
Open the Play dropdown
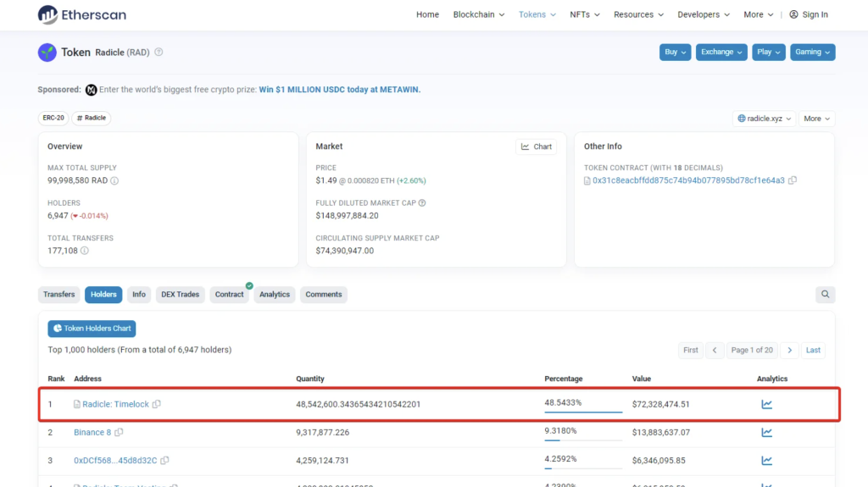click(768, 52)
